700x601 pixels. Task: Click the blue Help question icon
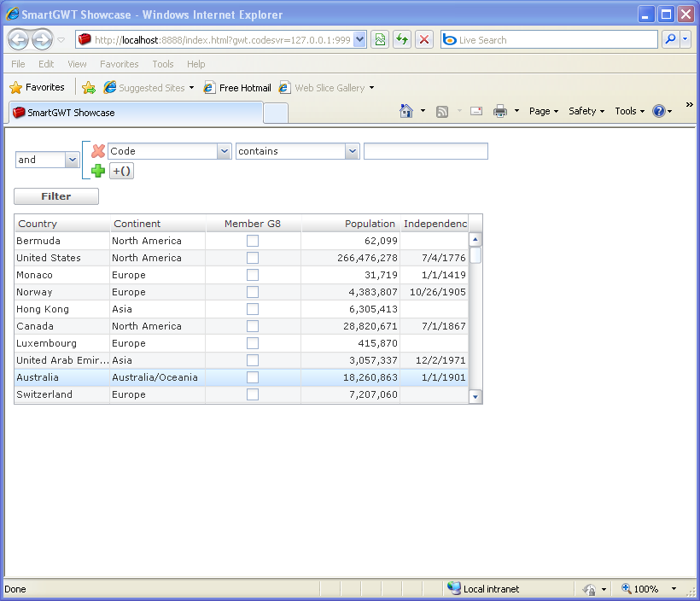pyautogui.click(x=659, y=111)
